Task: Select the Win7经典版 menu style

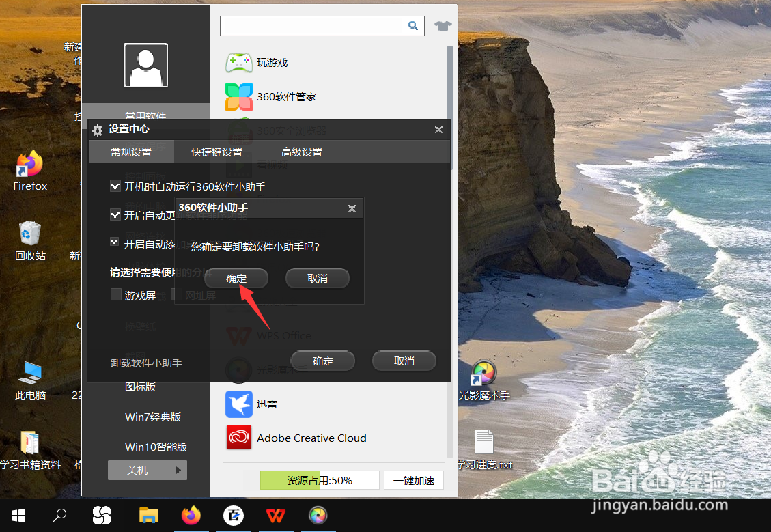Action: [153, 417]
